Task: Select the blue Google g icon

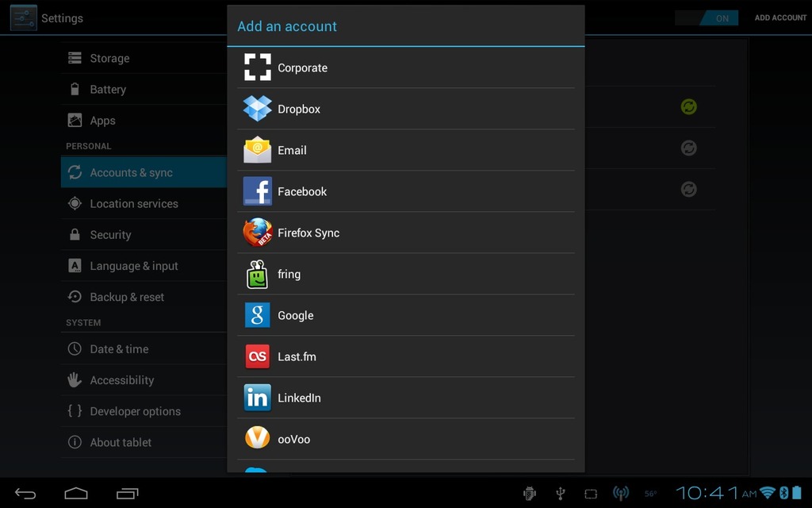Action: click(258, 315)
